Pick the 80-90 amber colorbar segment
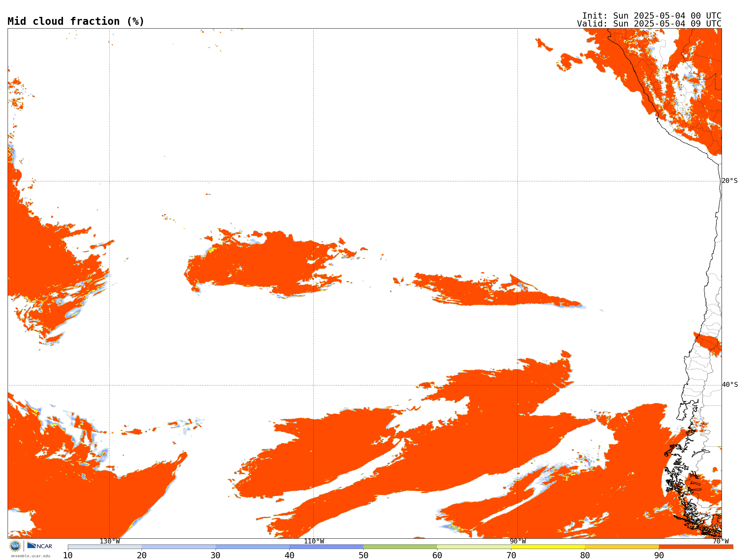Image resolution: width=744 pixels, height=560 pixels. [x=622, y=547]
